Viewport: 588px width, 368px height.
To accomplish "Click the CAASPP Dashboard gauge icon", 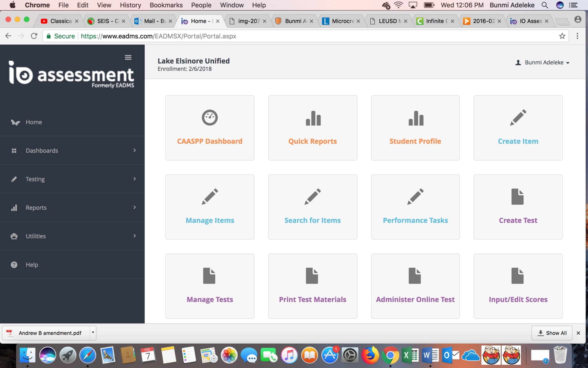I will pos(210,118).
